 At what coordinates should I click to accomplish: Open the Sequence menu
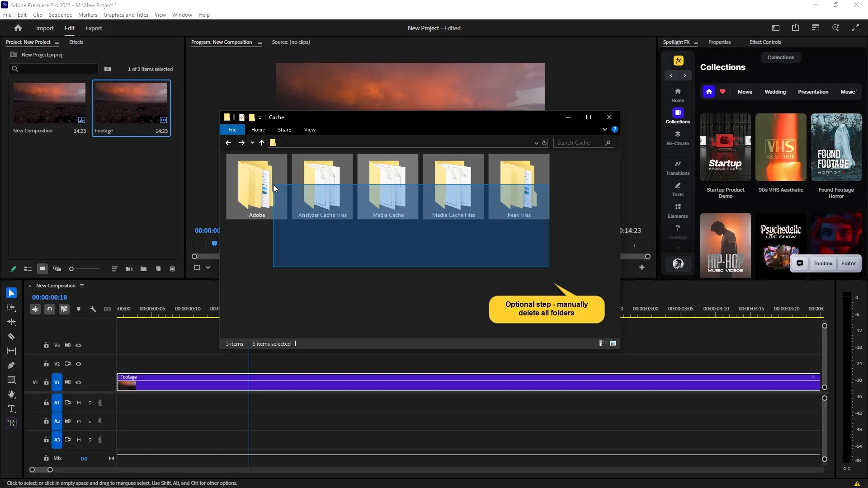pyautogui.click(x=60, y=15)
